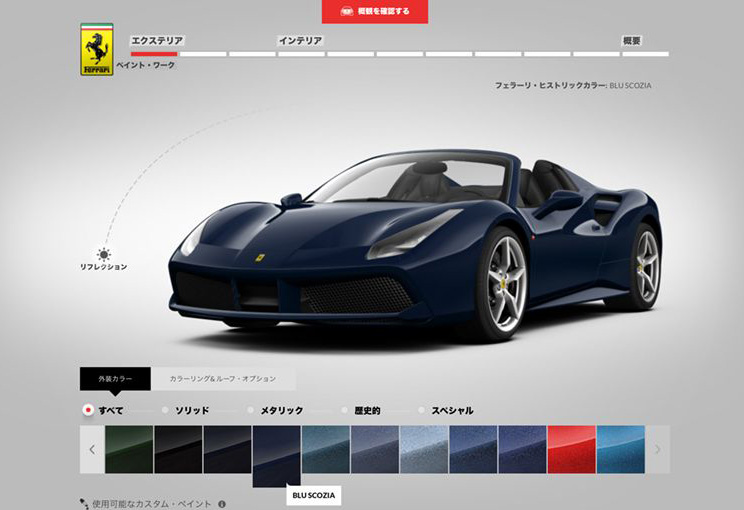The height and width of the screenshot is (510, 744).
Task: Go to the インテリア step
Action: click(x=300, y=41)
